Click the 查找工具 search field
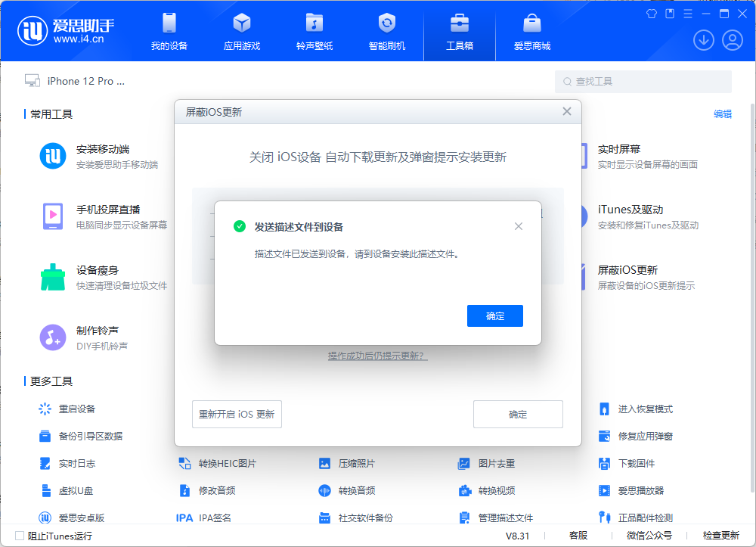 [643, 81]
